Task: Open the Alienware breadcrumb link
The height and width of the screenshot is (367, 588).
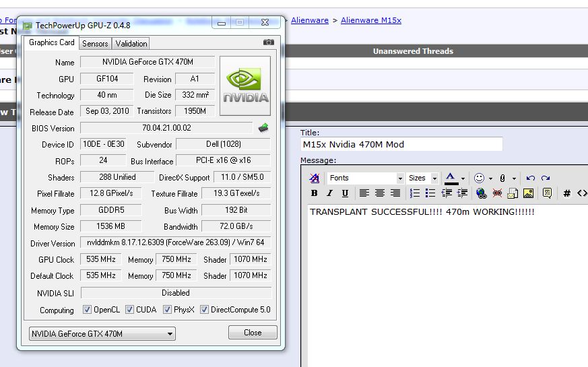Action: [310, 20]
